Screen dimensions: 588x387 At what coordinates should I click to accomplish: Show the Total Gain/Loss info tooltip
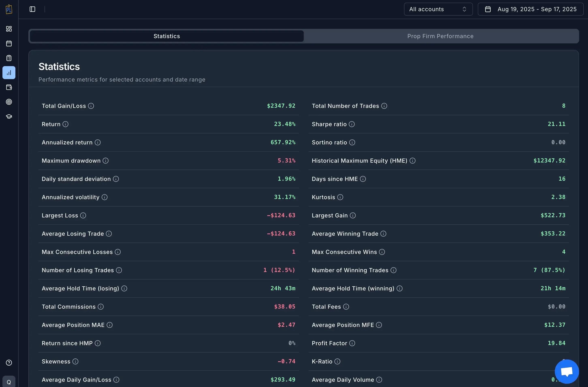(91, 106)
